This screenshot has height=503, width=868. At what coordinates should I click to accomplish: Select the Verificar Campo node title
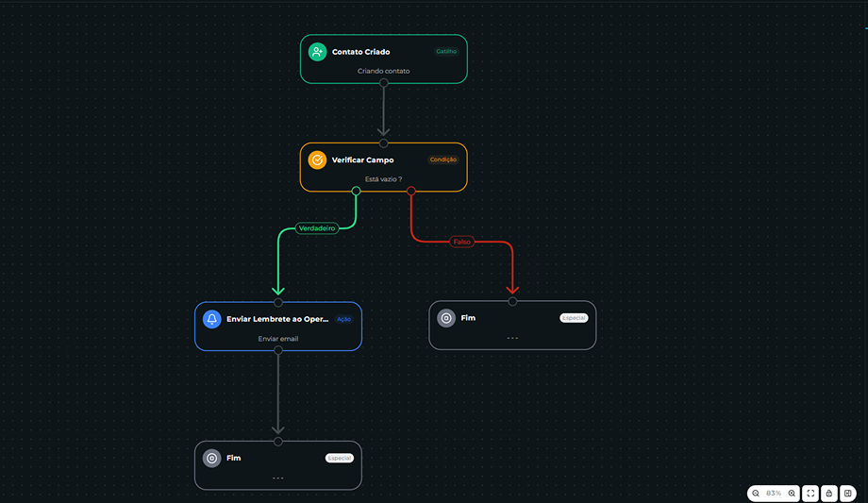362,160
